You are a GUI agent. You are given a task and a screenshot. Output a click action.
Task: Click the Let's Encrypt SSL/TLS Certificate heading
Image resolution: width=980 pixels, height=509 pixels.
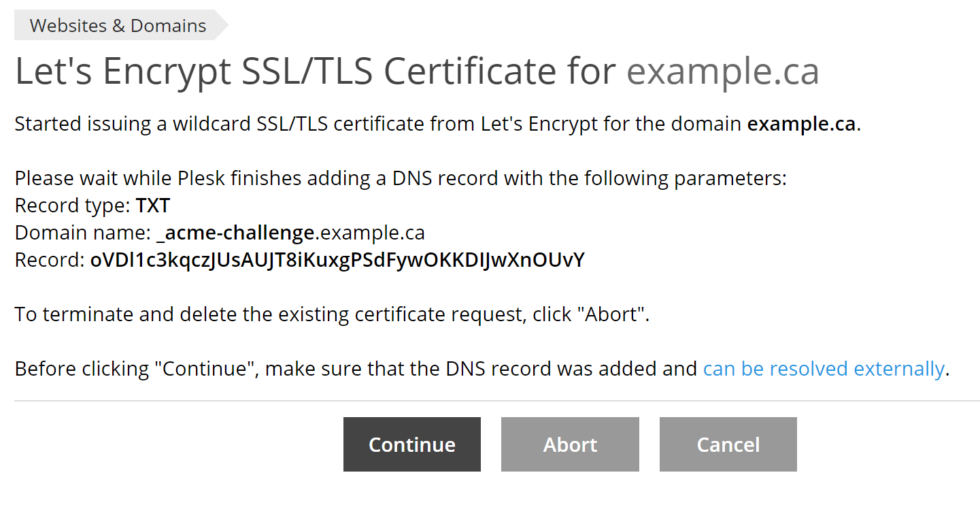[x=317, y=71]
